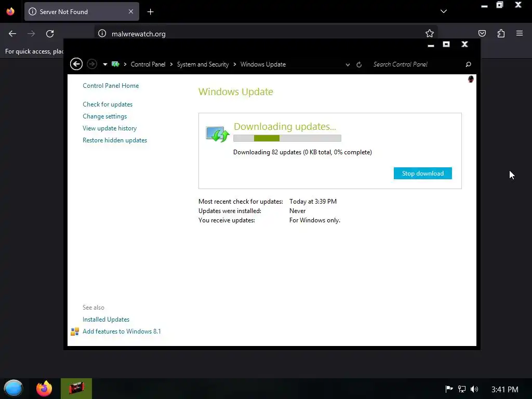View update history link
Screen dimensions: 532x399
[110, 128]
